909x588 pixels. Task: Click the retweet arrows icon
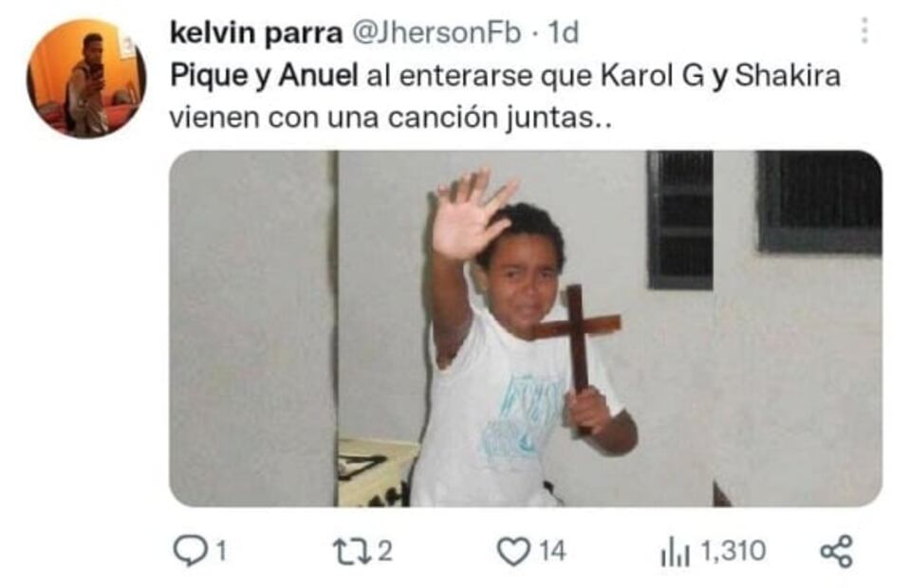[352, 551]
